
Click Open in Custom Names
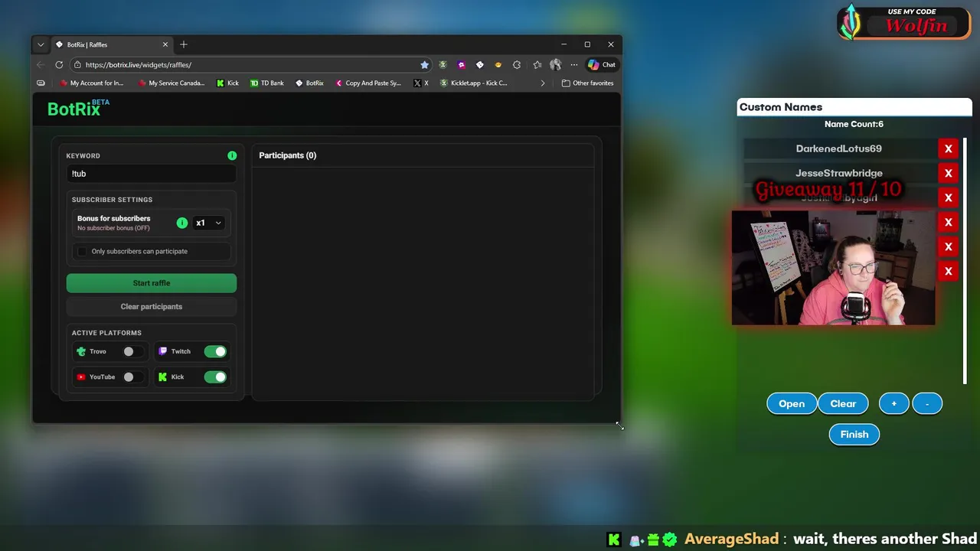[792, 403]
